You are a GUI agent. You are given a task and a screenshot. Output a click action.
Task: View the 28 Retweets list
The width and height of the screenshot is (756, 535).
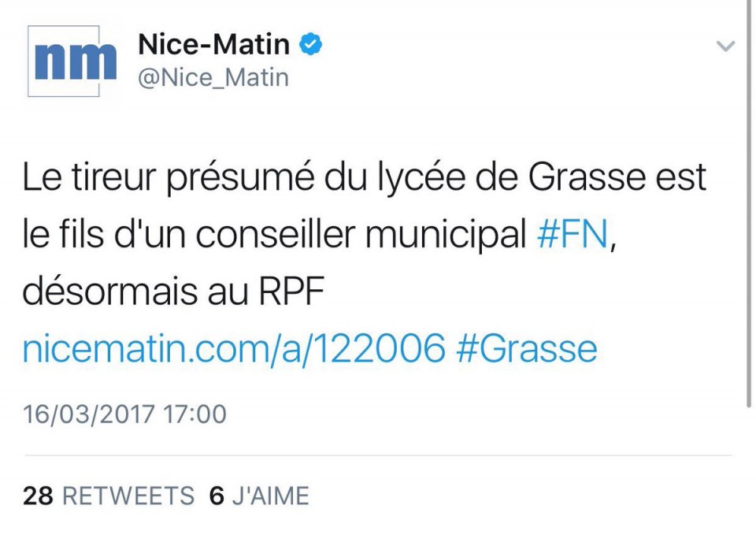[108, 496]
